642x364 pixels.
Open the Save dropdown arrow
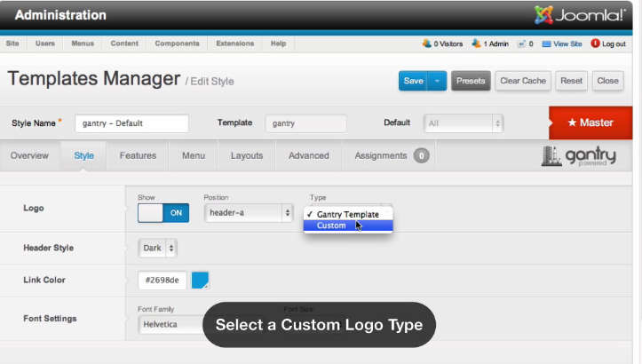click(x=438, y=81)
